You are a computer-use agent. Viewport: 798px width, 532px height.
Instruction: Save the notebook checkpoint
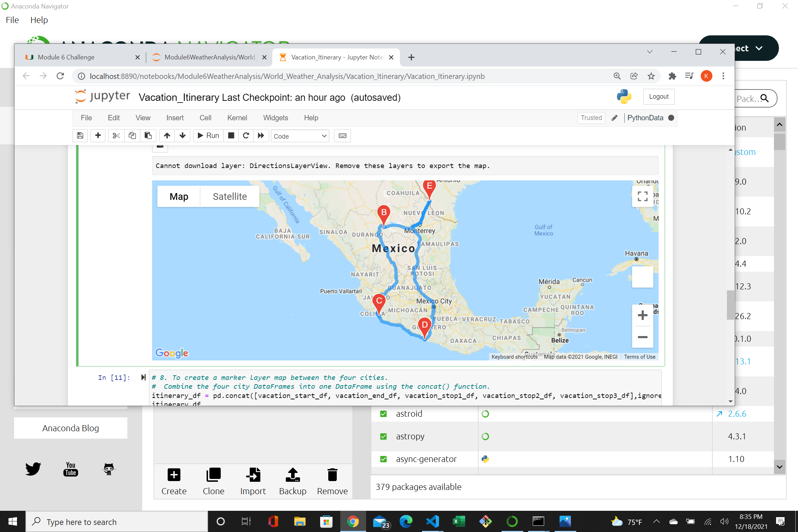(x=80, y=135)
